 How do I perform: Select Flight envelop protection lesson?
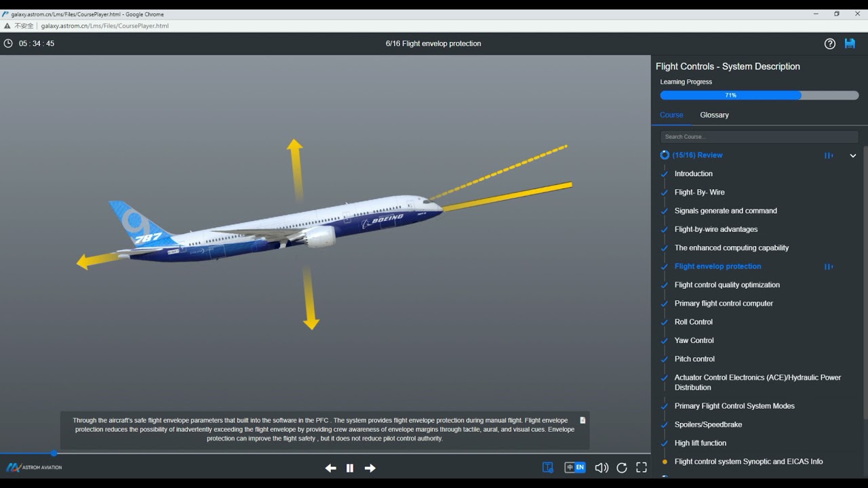tap(717, 266)
